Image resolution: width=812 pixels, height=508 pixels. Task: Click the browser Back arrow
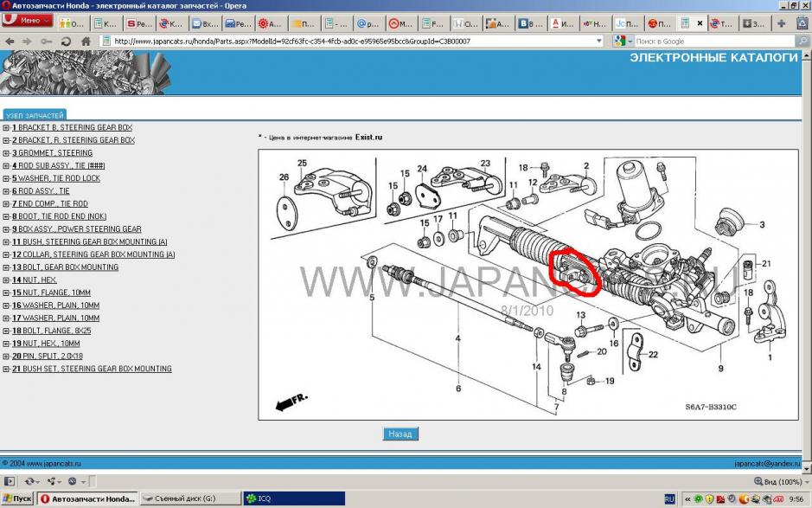(x=9, y=41)
